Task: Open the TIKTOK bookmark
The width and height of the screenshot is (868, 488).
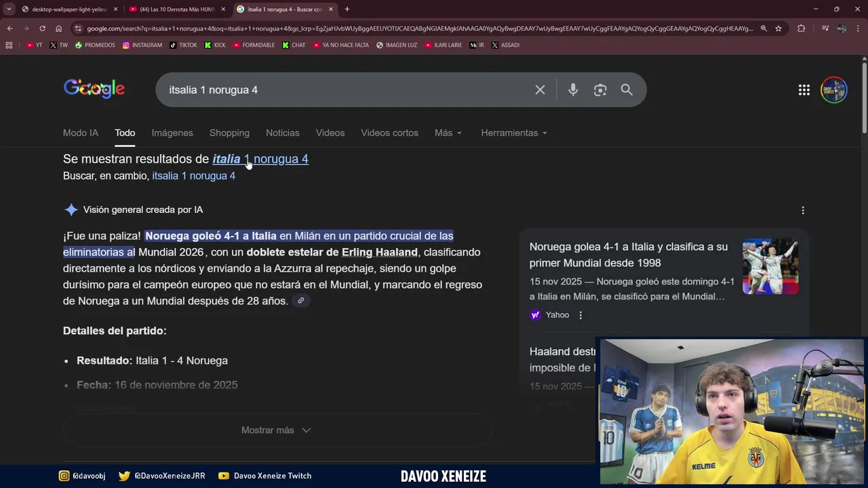Action: coord(183,45)
